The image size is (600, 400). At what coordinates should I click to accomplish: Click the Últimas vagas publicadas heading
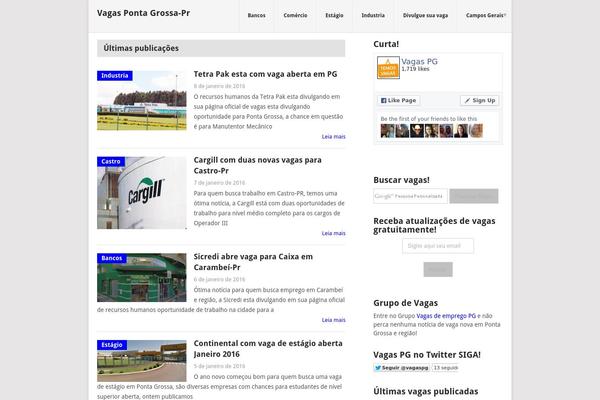(426, 392)
